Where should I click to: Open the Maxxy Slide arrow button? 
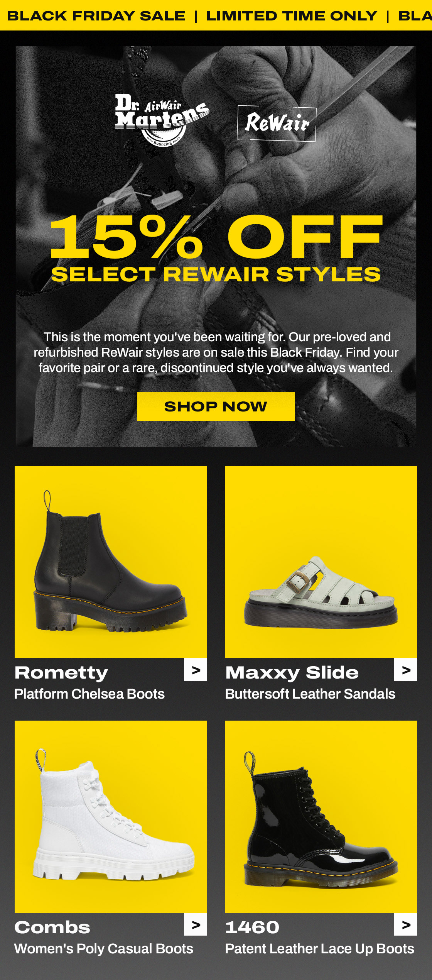(x=405, y=670)
